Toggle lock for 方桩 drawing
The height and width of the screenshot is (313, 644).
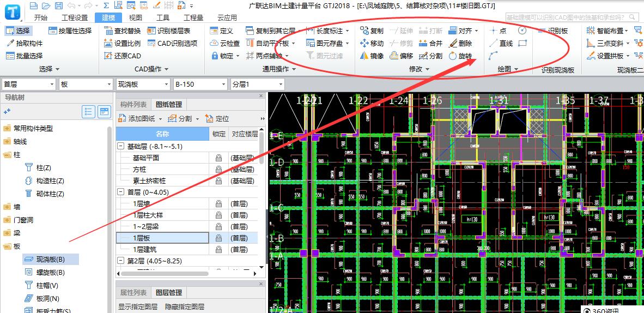(x=219, y=169)
